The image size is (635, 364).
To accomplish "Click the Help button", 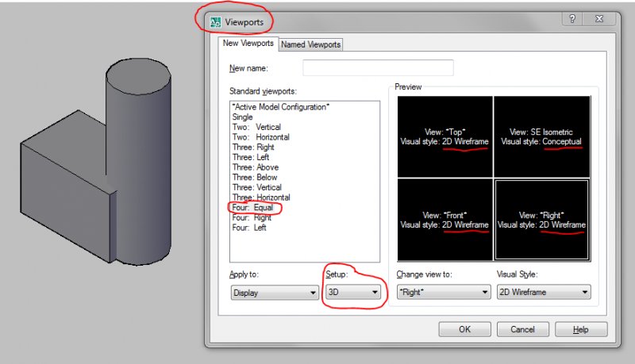I will 581,329.
